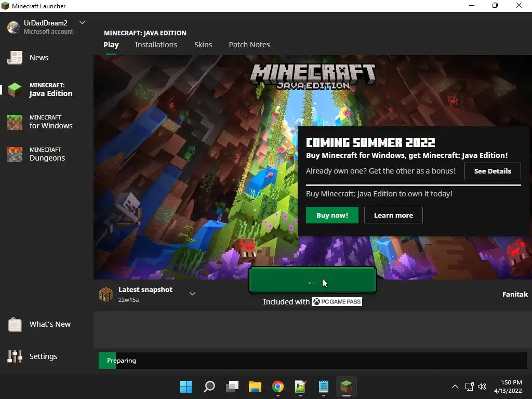Click the Minecraft Launcher title bar icon

pyautogui.click(x=5, y=6)
